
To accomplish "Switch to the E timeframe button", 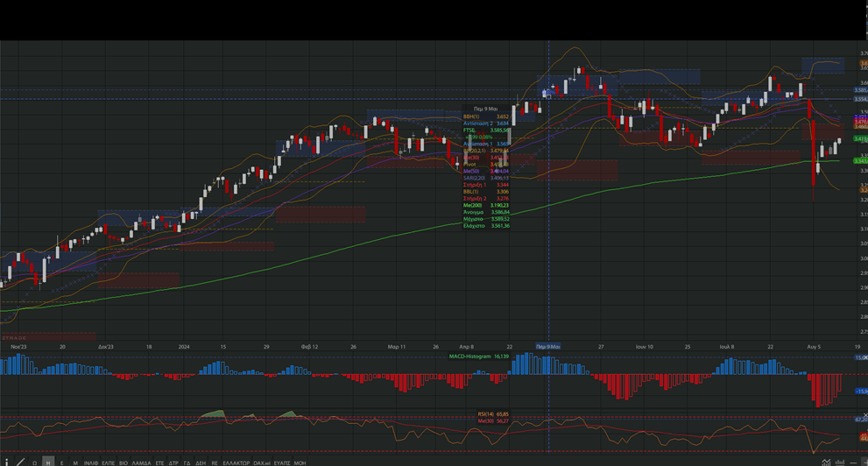I will [x=61, y=462].
